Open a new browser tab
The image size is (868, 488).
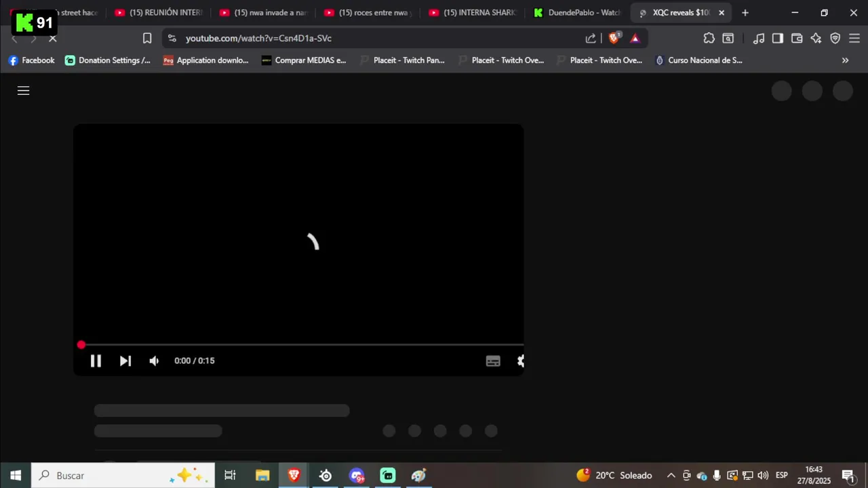point(745,13)
